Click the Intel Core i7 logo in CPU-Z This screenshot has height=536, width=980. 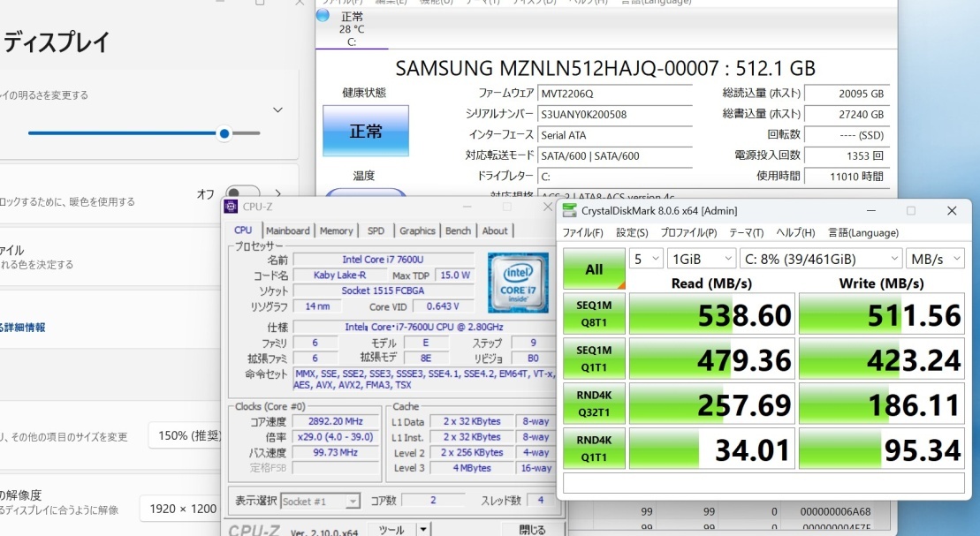click(518, 283)
